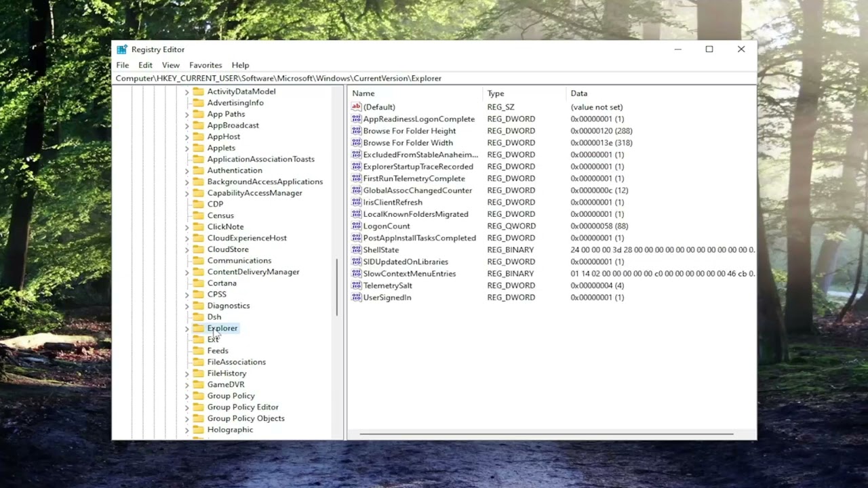Viewport: 868px width, 488px height.
Task: Click the Dsh folder icon
Action: [198, 317]
